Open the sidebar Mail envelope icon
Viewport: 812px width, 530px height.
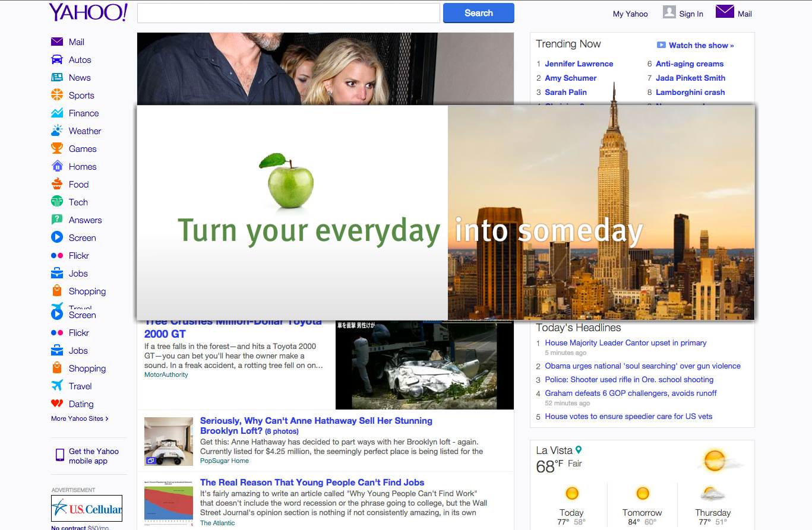point(57,42)
